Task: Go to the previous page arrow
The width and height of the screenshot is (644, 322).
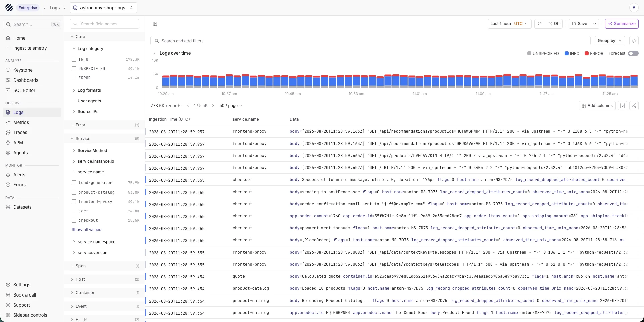Action: pos(188,106)
